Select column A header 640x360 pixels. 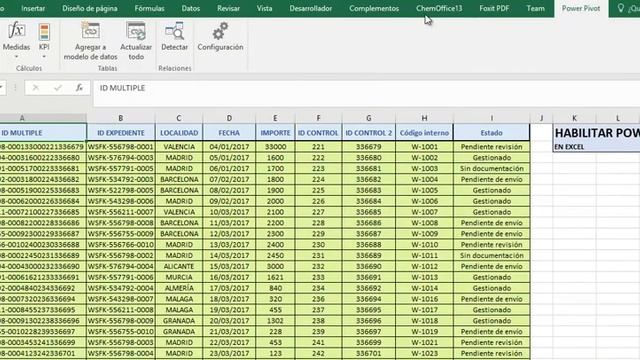coord(43,118)
